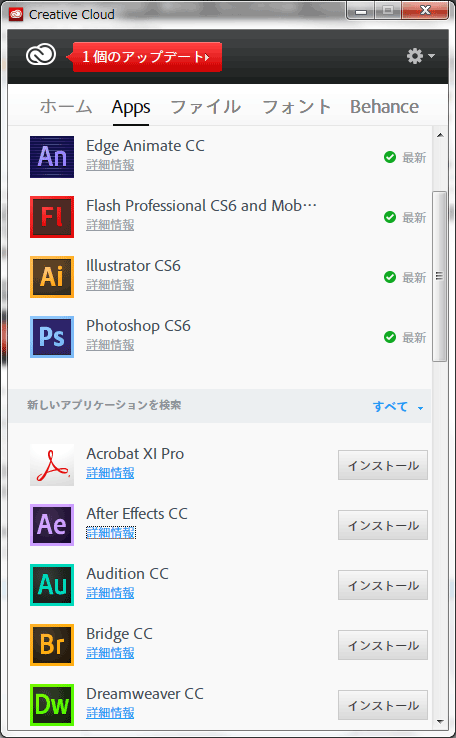Switch to the ホーム tab
This screenshot has height=738, width=456.
pyautogui.click(x=65, y=107)
